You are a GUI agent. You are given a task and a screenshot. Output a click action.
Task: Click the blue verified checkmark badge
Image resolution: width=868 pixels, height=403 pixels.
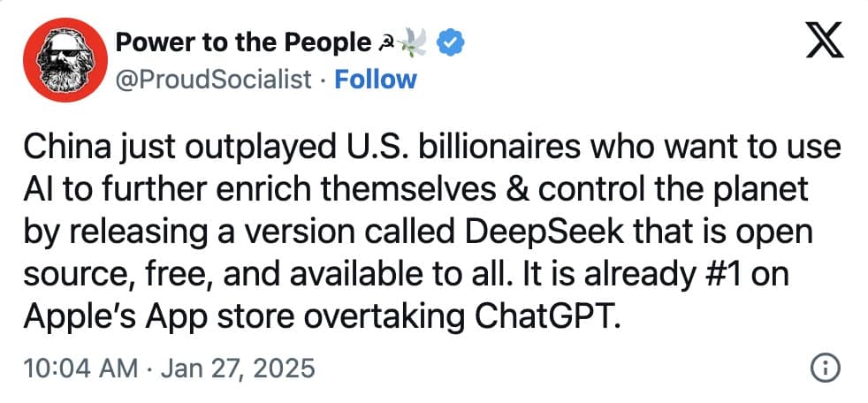tap(453, 42)
